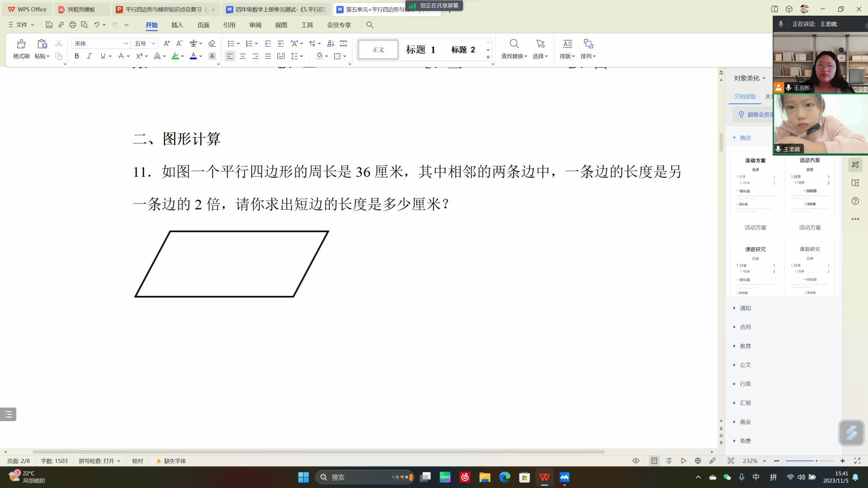The height and width of the screenshot is (488, 868).
Task: Click the Find and Replace magnifier icon
Action: pyautogui.click(x=514, y=44)
